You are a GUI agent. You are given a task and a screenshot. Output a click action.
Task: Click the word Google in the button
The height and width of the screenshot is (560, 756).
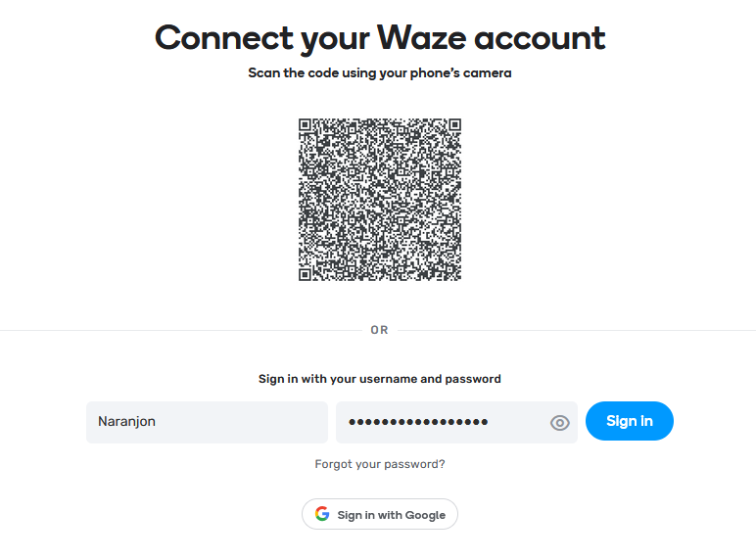click(425, 515)
